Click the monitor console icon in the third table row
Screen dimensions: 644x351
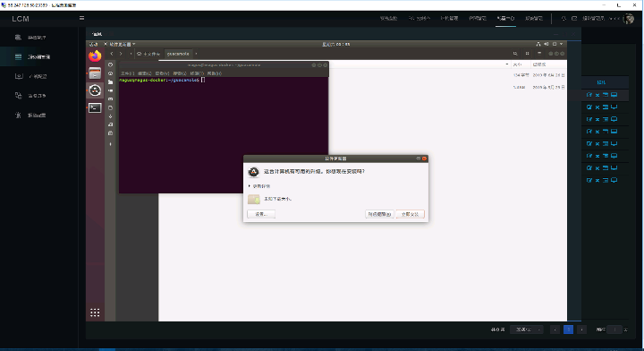tap(614, 119)
